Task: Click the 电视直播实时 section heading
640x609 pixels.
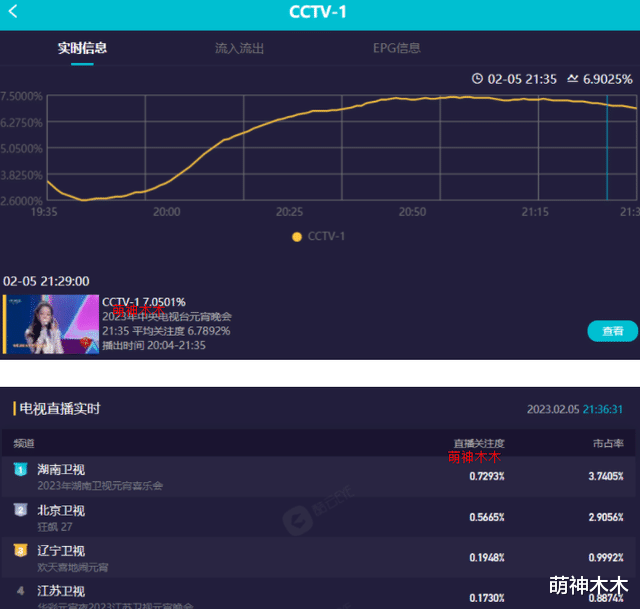Action: 60,409
